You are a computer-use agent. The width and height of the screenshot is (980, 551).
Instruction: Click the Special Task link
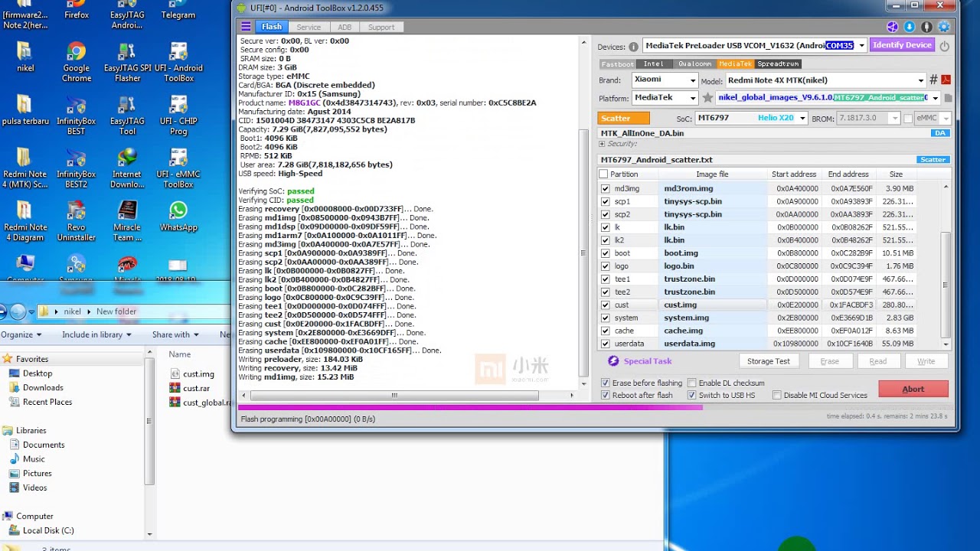pos(647,361)
